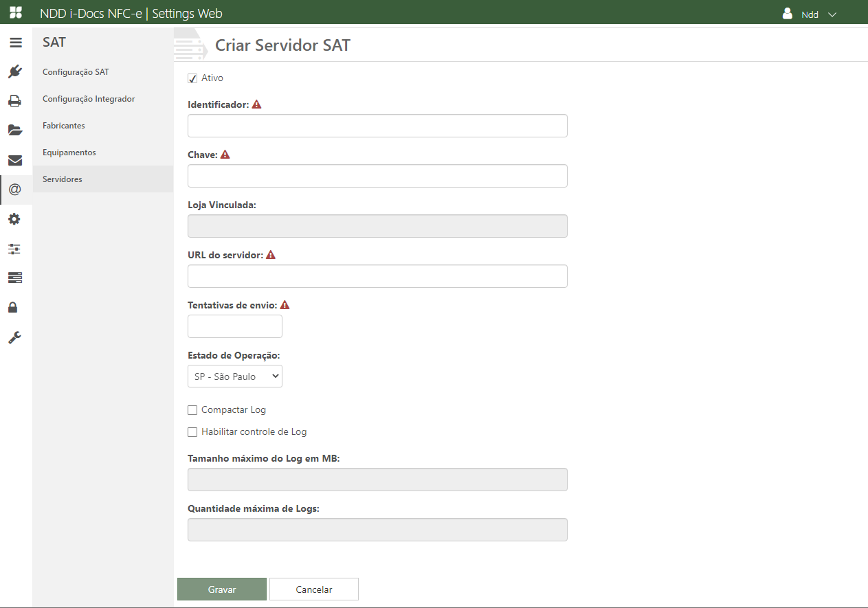Select the gear settings icon in sidebar

15,219
